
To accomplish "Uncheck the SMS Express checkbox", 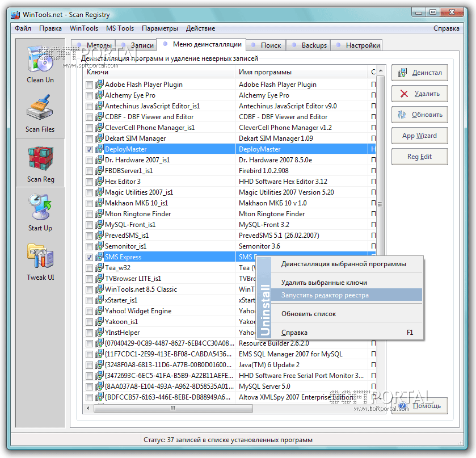I will (x=89, y=257).
